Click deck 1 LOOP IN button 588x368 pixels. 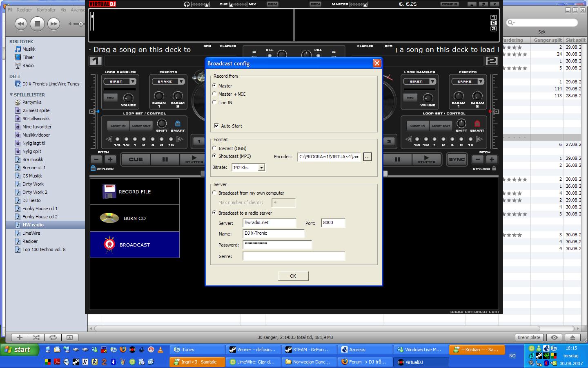pos(118,126)
